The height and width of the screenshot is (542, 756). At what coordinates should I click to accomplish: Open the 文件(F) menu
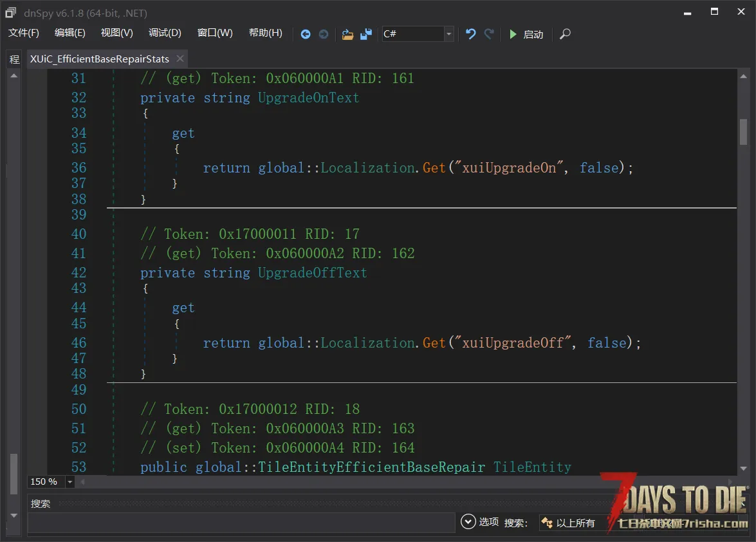coord(24,33)
